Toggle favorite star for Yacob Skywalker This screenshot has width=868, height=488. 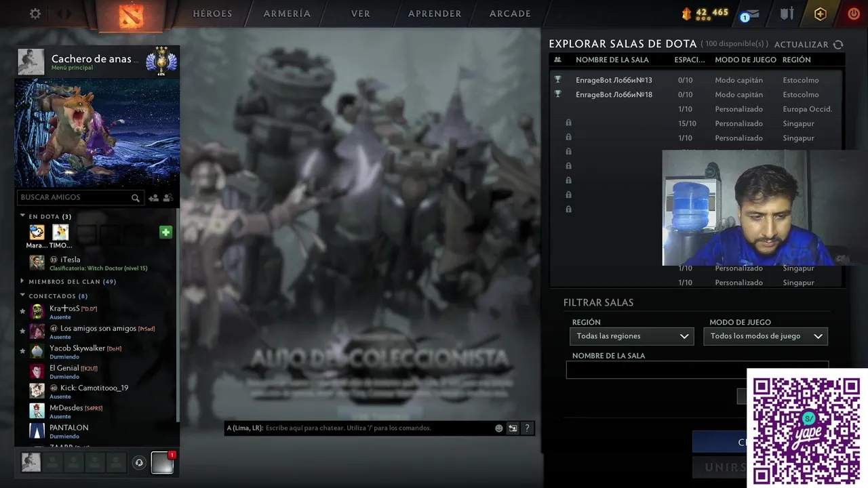[22, 351]
